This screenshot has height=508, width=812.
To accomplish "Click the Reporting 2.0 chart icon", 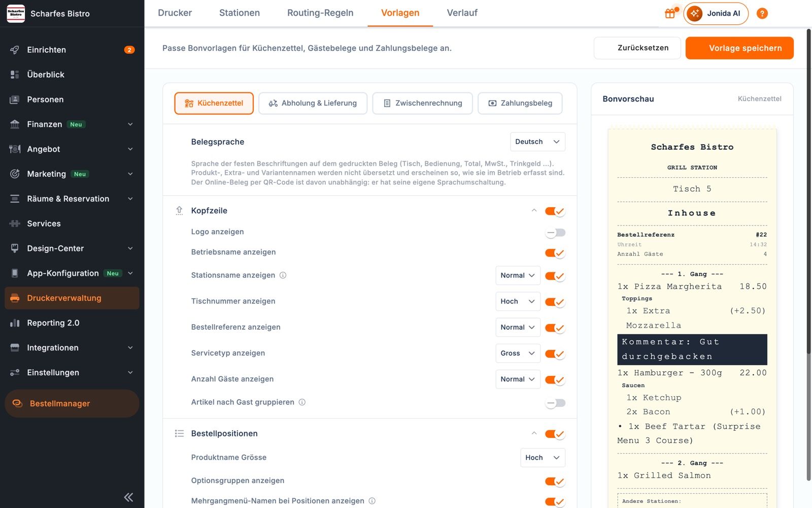I will click(x=15, y=323).
